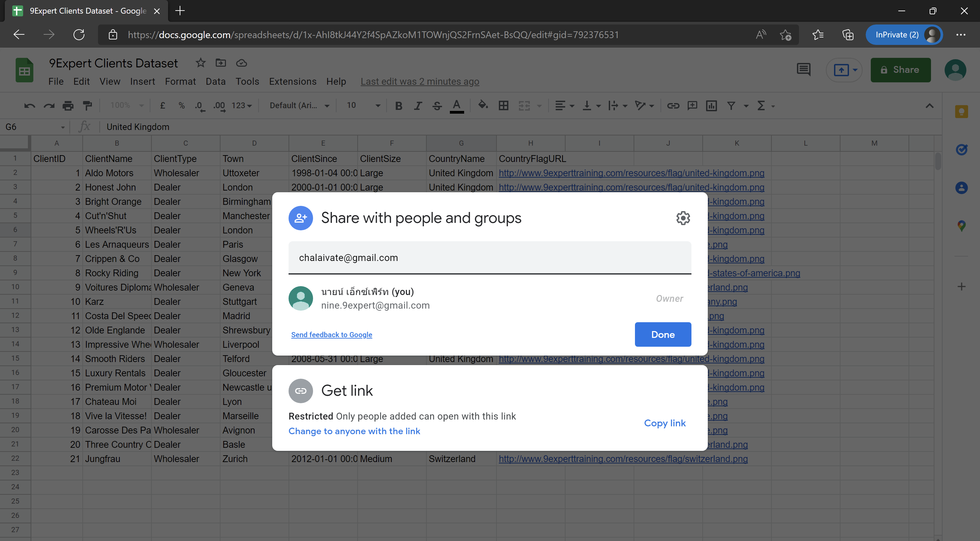This screenshot has height=541, width=980.
Task: Toggle bold formatting
Action: click(x=398, y=105)
